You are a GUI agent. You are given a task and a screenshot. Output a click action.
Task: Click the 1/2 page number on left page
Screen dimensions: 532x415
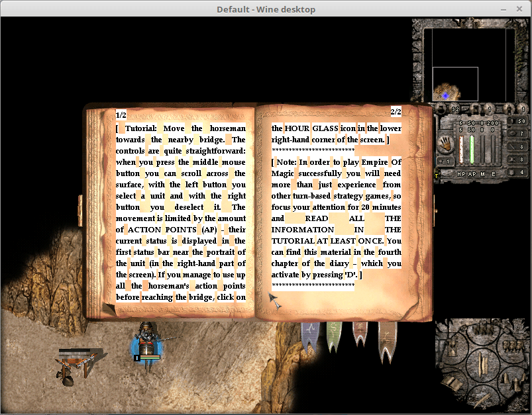[x=121, y=115]
